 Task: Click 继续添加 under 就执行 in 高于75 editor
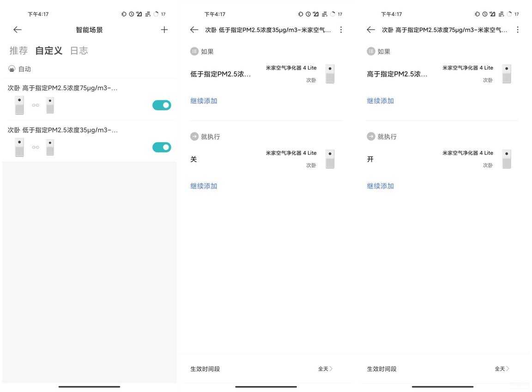pyautogui.click(x=381, y=186)
